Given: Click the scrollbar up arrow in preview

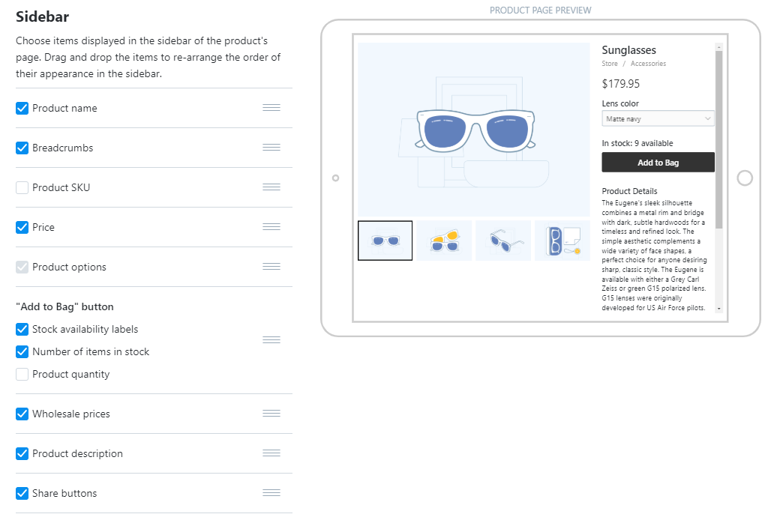Looking at the screenshot, I should pyautogui.click(x=719, y=47).
